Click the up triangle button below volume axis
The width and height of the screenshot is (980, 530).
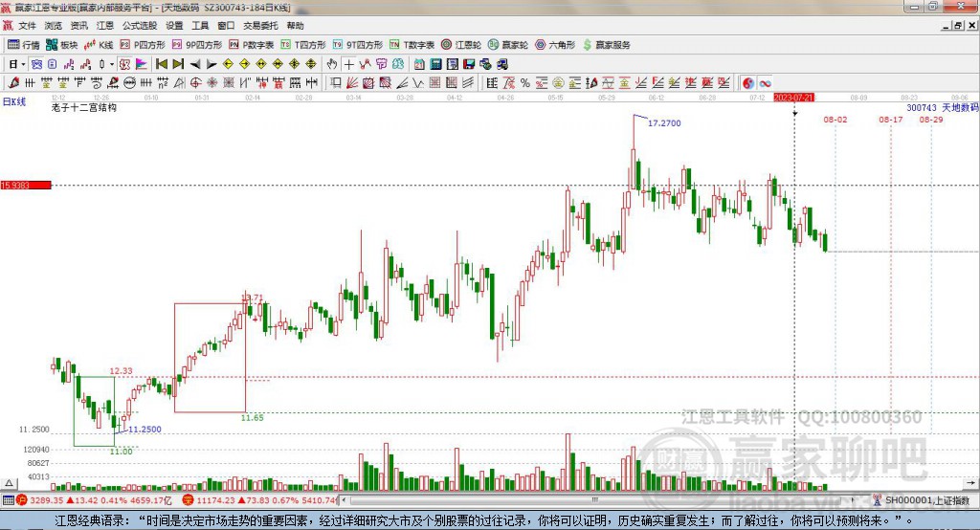(x=9, y=483)
